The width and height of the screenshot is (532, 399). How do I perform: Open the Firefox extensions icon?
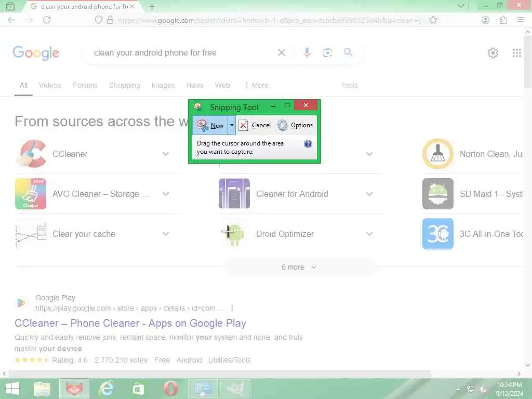pos(503,20)
